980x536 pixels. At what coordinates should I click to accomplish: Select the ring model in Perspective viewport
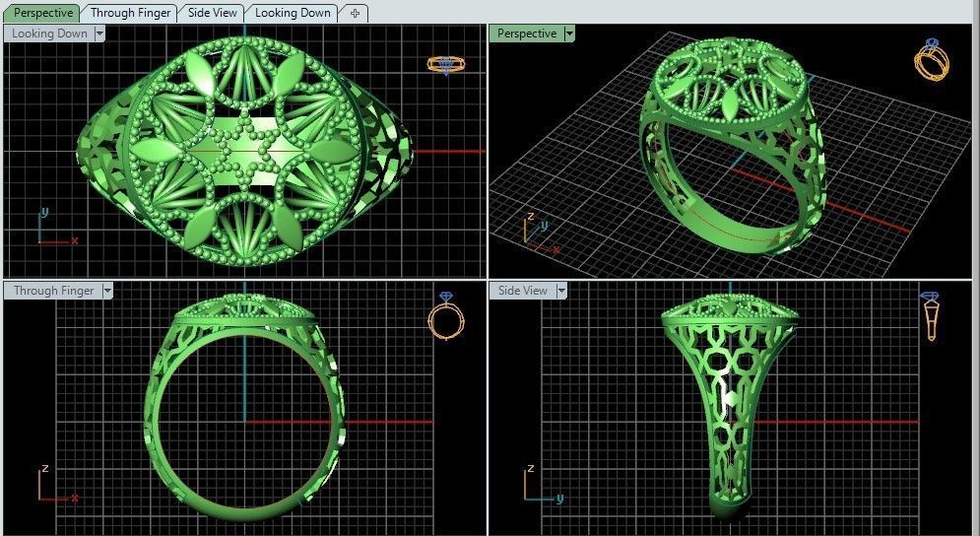(731, 145)
